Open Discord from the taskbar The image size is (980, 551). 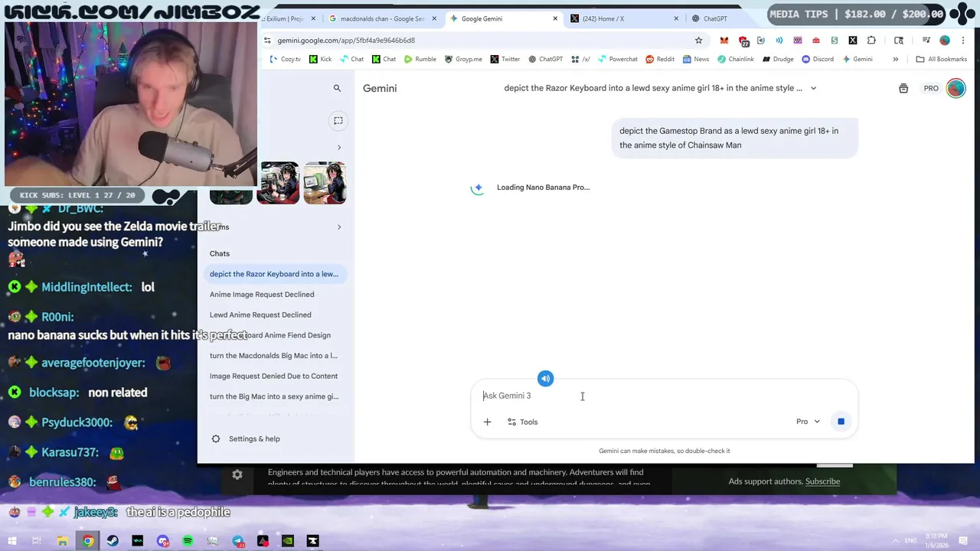pyautogui.click(x=162, y=541)
